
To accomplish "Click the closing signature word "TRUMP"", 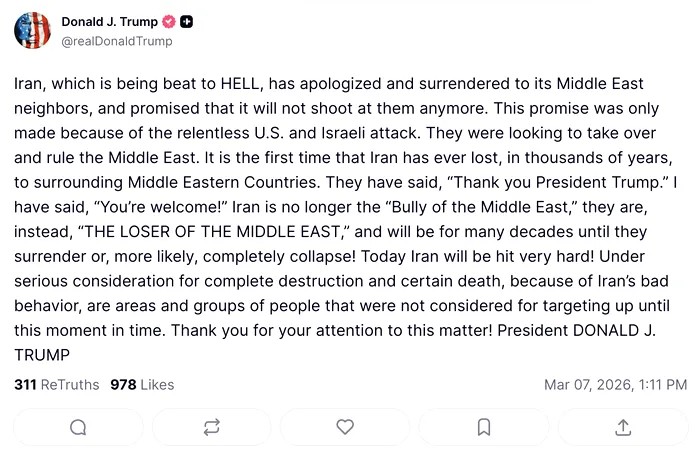I will [41, 355].
